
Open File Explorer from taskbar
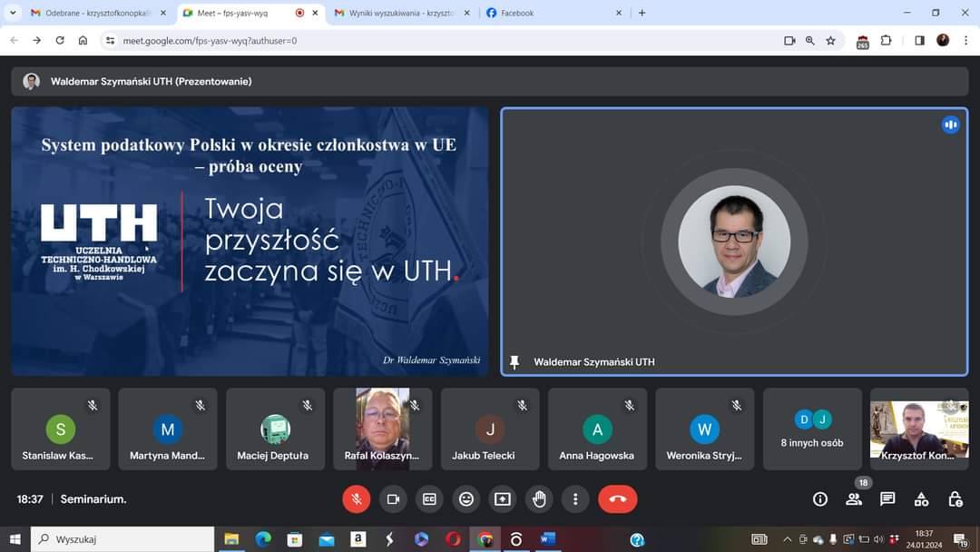231,539
